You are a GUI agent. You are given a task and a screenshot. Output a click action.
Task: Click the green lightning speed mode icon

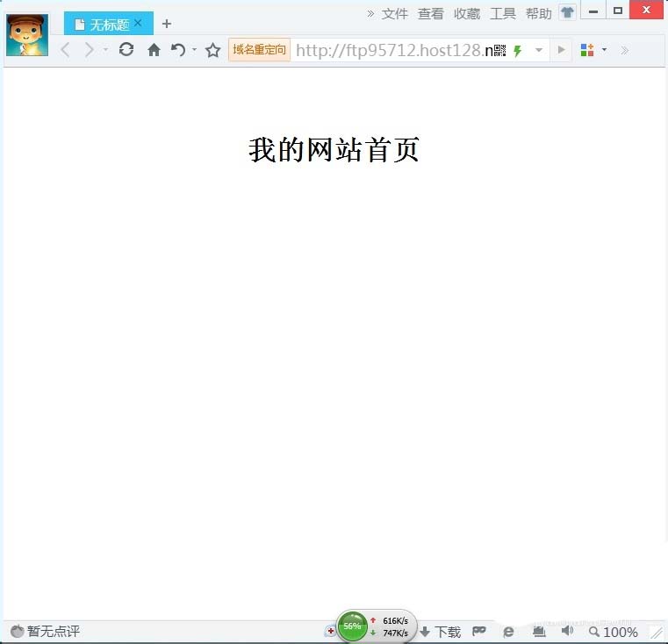point(518,50)
